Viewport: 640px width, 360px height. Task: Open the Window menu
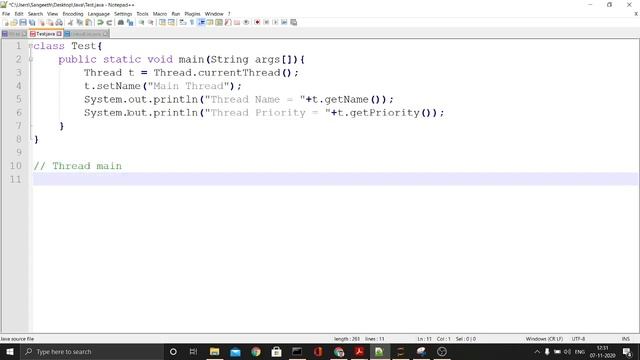214,14
